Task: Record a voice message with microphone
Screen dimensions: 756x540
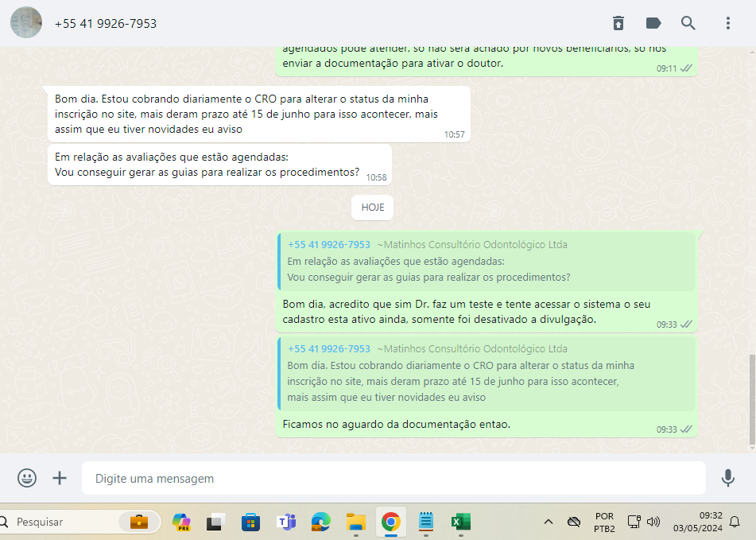Action: click(x=727, y=478)
